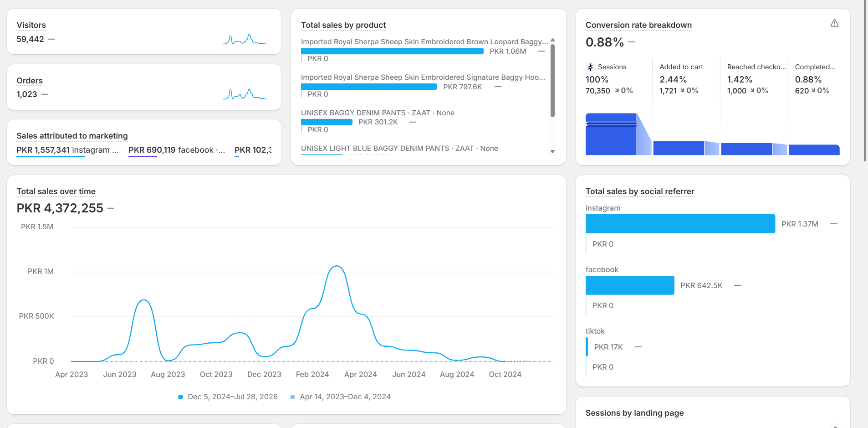Open Sales attributed to marketing report
868x428 pixels.
(x=72, y=136)
